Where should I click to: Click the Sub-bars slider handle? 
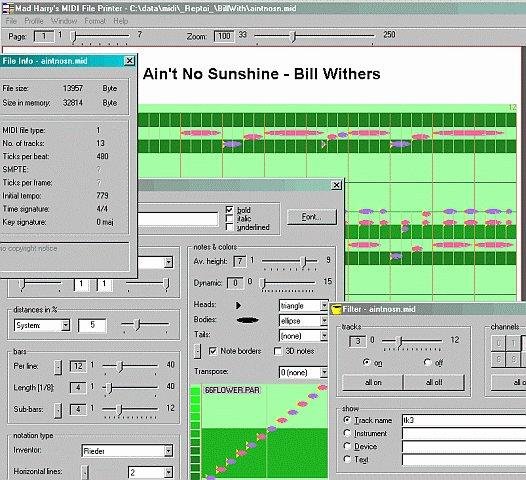click(119, 410)
